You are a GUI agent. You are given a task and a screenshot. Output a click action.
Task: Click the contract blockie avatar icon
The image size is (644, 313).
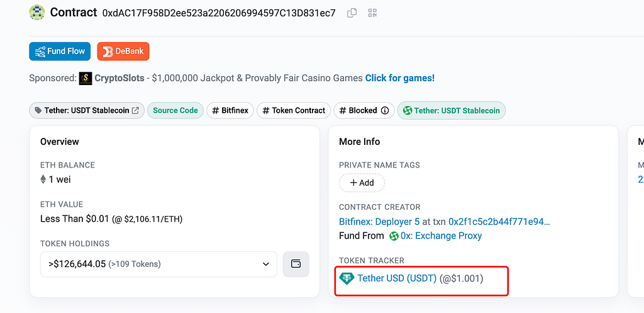[37, 13]
